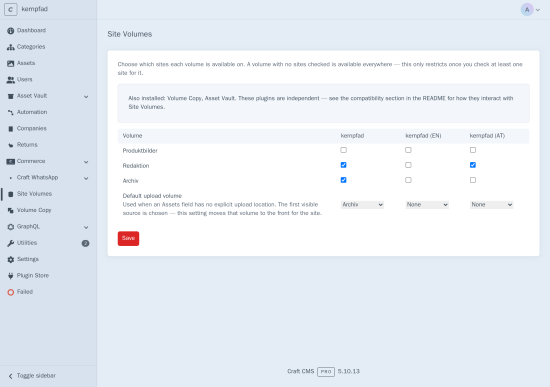Open the kempfad (EN) default upload dropdown
This screenshot has width=550, height=387.
pyautogui.click(x=427, y=205)
